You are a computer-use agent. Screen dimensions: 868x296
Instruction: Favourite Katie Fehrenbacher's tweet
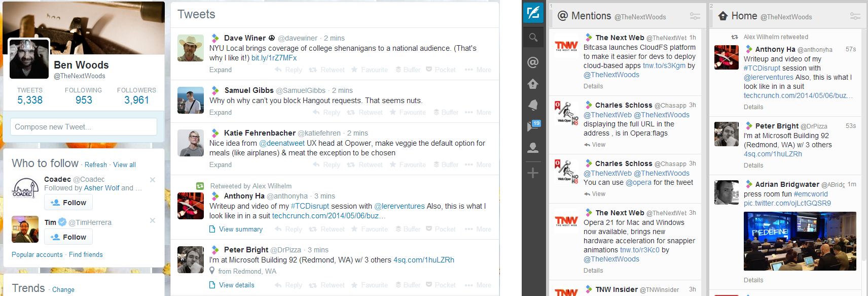click(x=408, y=165)
